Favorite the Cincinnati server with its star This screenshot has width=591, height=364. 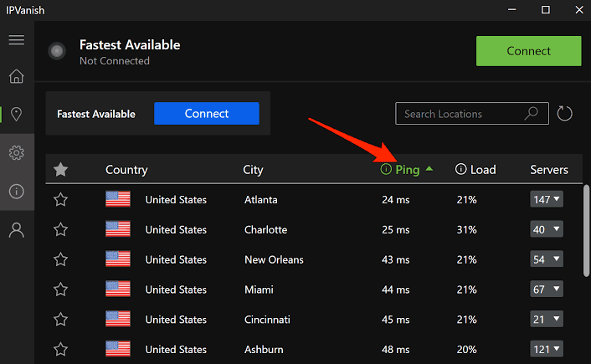click(60, 319)
